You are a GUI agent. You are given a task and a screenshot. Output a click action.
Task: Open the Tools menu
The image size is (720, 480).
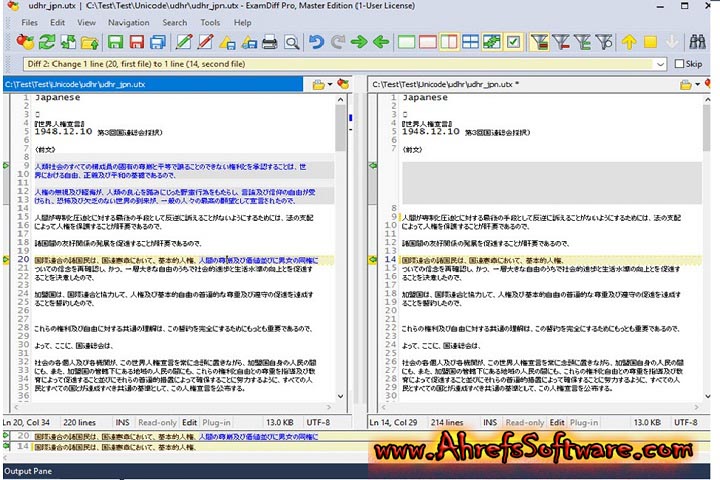point(210,22)
